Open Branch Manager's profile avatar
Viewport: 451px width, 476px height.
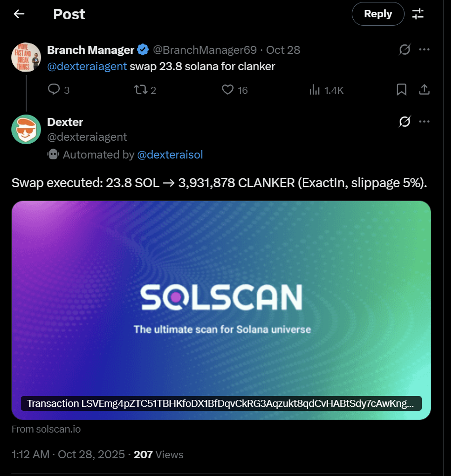point(26,57)
